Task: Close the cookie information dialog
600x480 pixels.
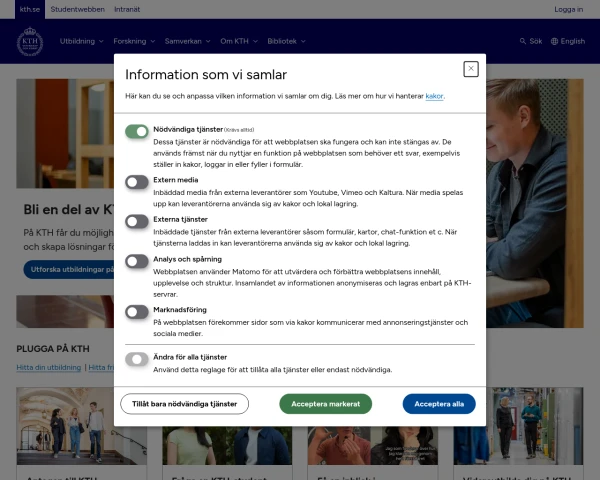Action: pyautogui.click(x=471, y=69)
